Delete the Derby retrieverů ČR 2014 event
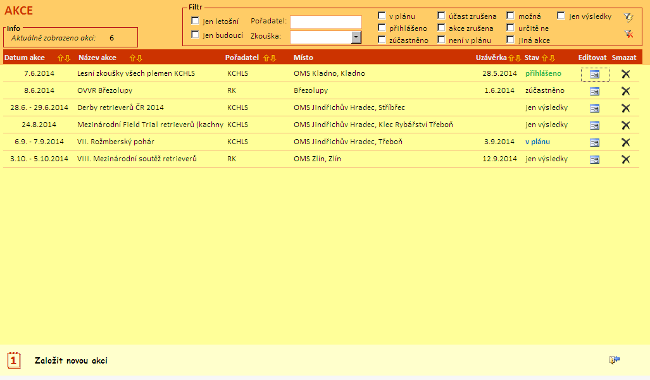The width and height of the screenshot is (650, 380). (626, 108)
